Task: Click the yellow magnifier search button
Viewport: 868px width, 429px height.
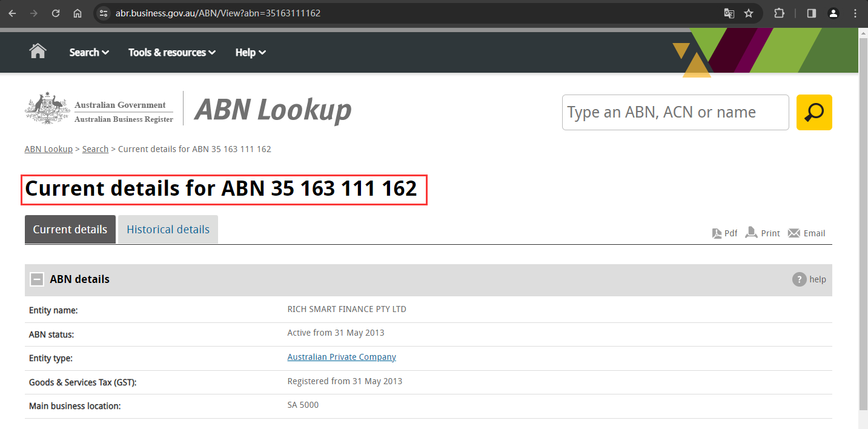Action: (814, 112)
